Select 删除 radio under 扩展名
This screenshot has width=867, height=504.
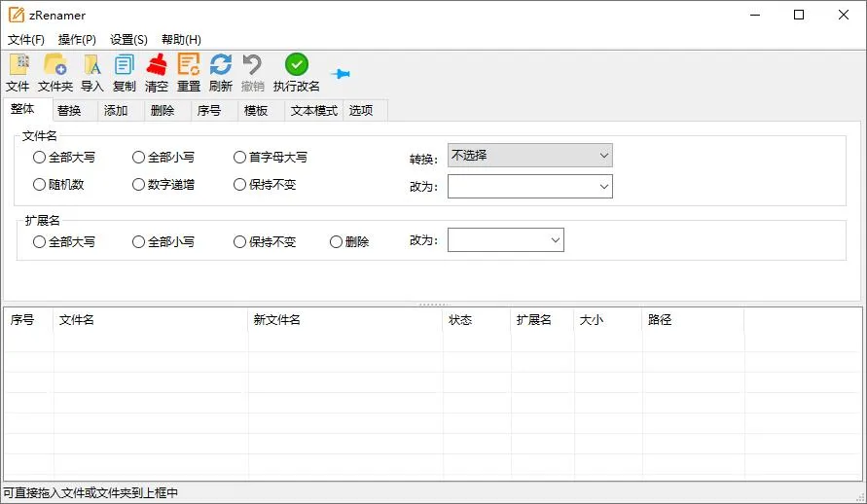337,241
